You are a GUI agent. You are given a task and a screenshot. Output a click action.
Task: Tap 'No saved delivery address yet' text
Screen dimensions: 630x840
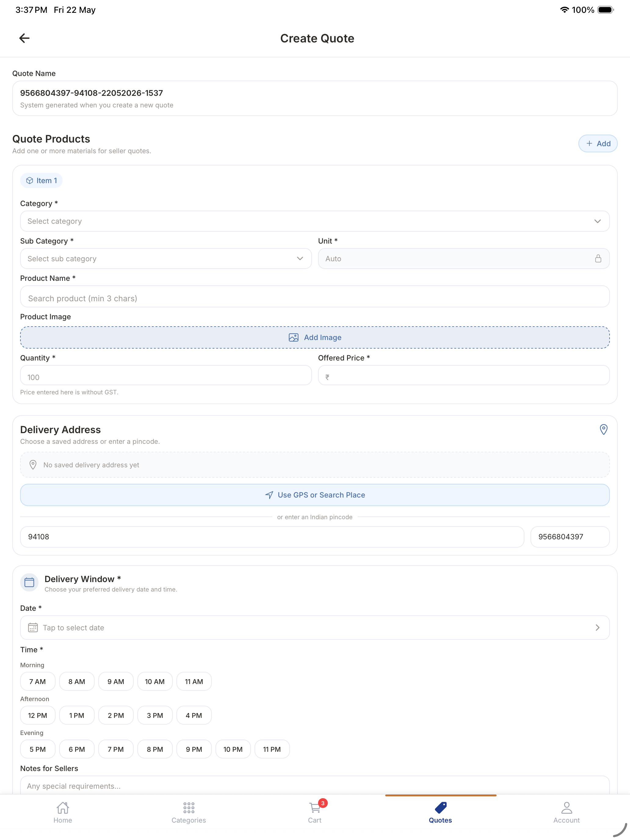pyautogui.click(x=91, y=465)
